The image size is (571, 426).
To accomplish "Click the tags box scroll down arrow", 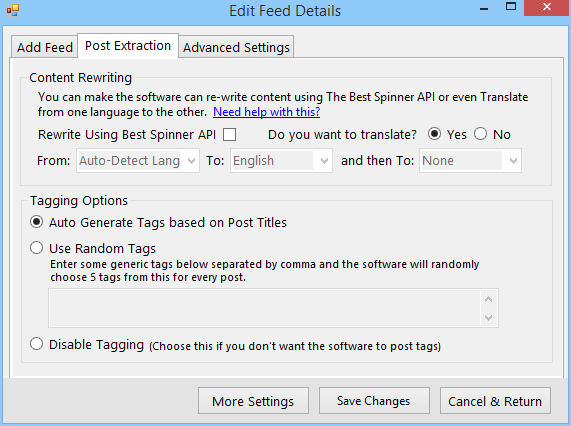I will click(x=489, y=317).
